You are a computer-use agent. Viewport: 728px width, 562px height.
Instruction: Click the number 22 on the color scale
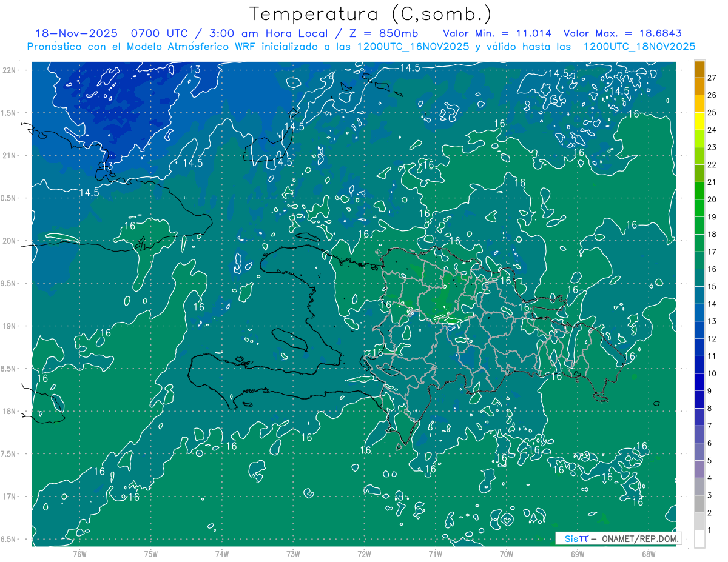click(712, 164)
